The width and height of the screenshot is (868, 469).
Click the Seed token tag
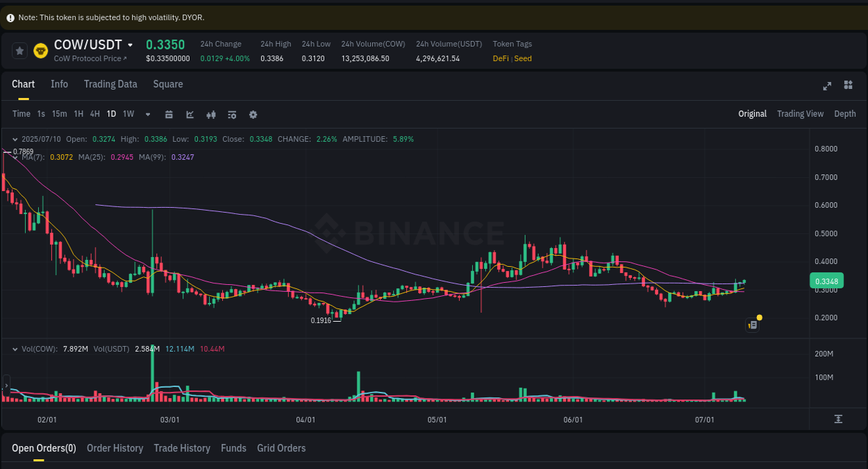point(522,58)
